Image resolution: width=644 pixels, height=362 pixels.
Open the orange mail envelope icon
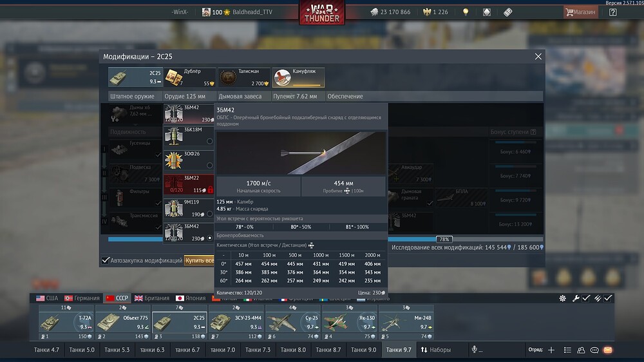(x=608, y=350)
